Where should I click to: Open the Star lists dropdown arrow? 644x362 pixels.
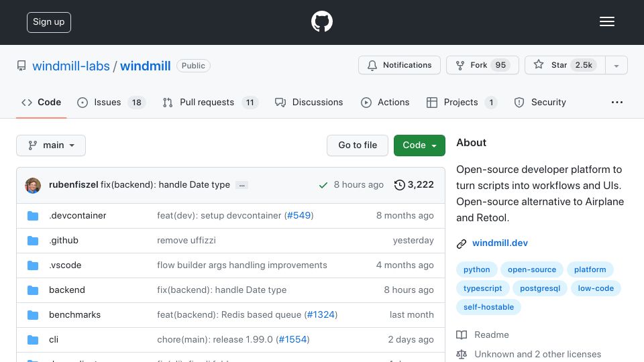click(x=616, y=65)
